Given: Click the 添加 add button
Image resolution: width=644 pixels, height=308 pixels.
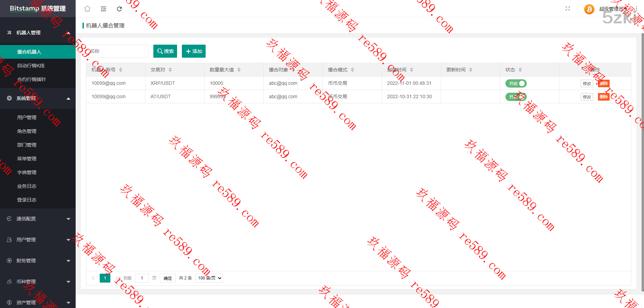Looking at the screenshot, I should coord(194,51).
